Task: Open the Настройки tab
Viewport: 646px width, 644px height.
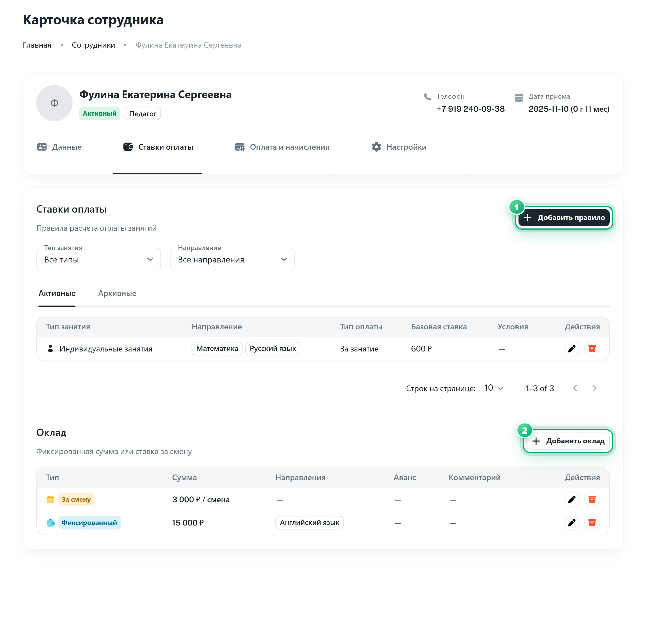Action: pyautogui.click(x=399, y=147)
